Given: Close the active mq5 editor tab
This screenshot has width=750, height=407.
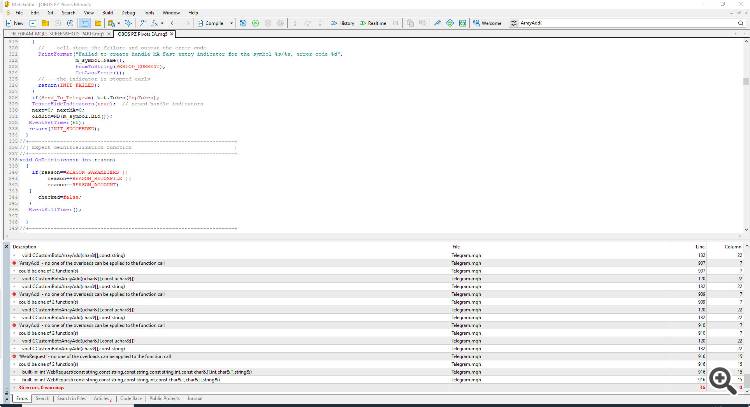Looking at the screenshot, I should pyautogui.click(x=171, y=34).
